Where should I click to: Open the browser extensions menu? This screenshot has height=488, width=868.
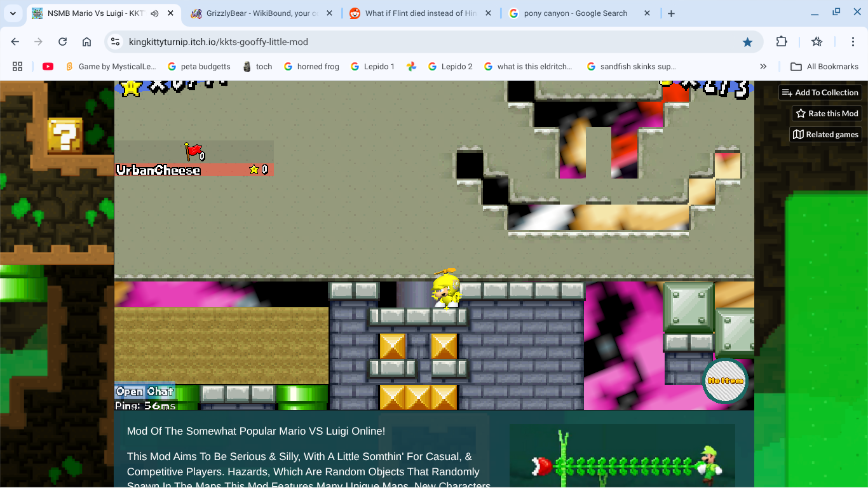click(x=782, y=42)
